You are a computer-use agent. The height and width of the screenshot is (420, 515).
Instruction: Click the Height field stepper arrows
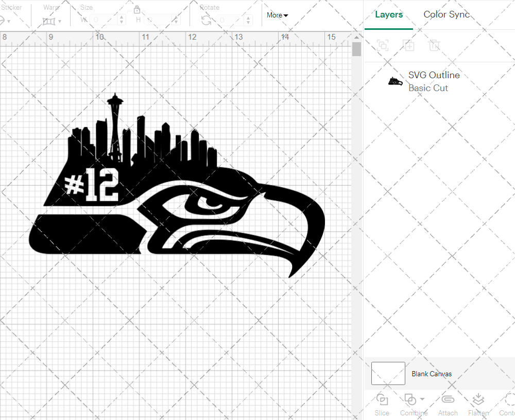click(x=177, y=20)
